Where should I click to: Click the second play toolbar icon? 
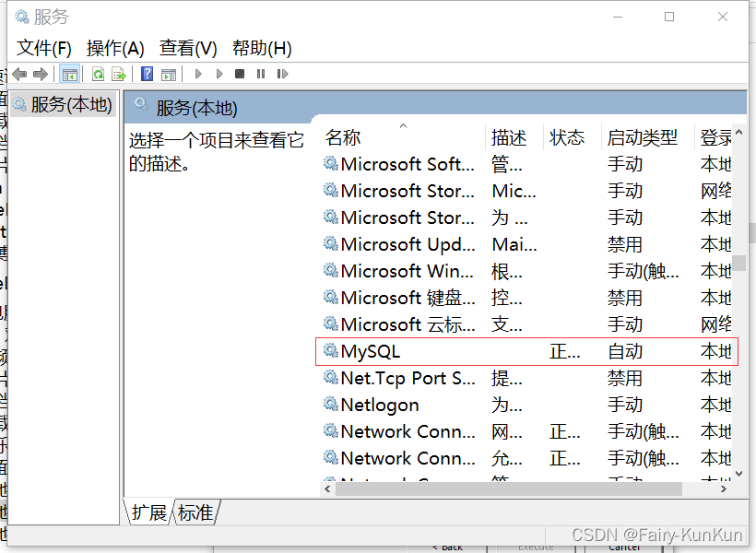[219, 74]
